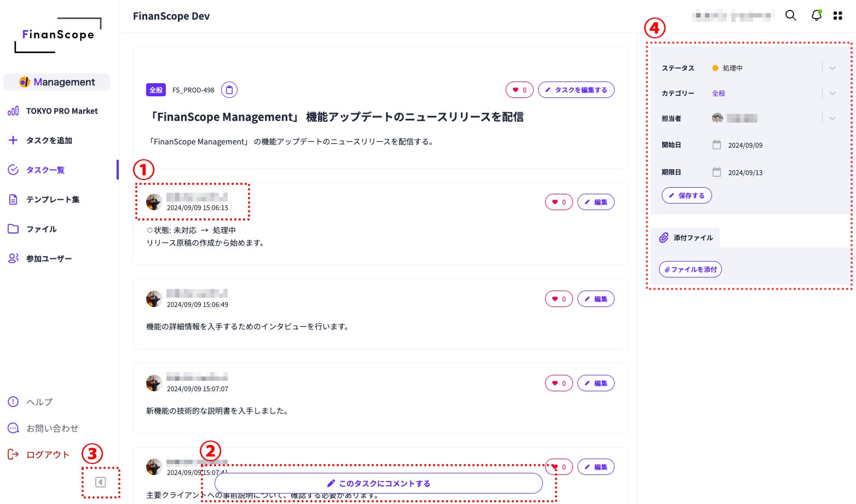Click the FinanScope logo
The height and width of the screenshot is (504, 856).
(x=58, y=35)
